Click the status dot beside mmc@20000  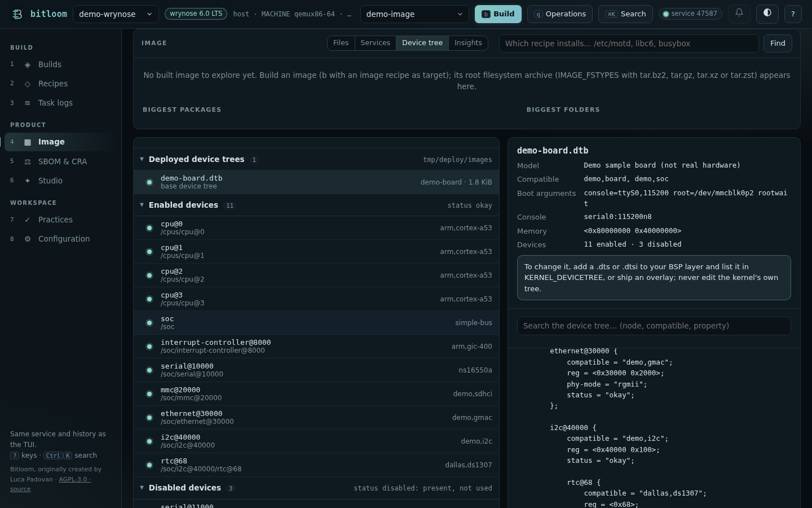coord(149,394)
